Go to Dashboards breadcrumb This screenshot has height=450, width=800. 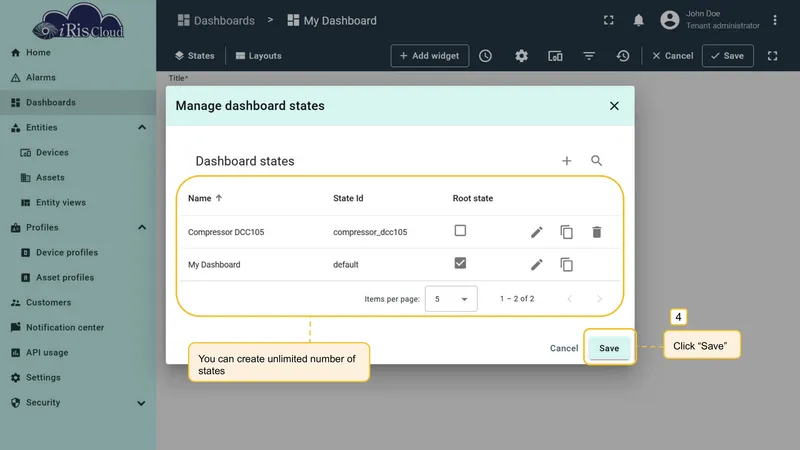point(216,20)
